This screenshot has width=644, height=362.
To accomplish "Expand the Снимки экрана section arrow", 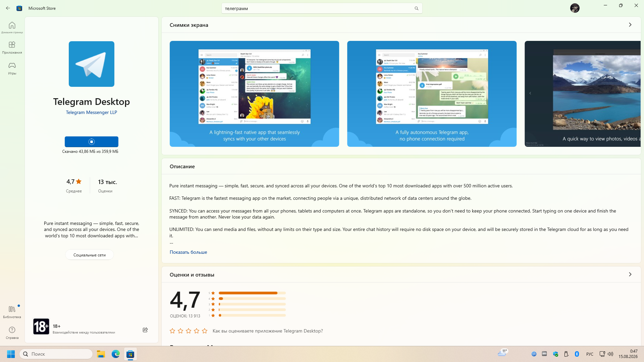I will click(630, 25).
